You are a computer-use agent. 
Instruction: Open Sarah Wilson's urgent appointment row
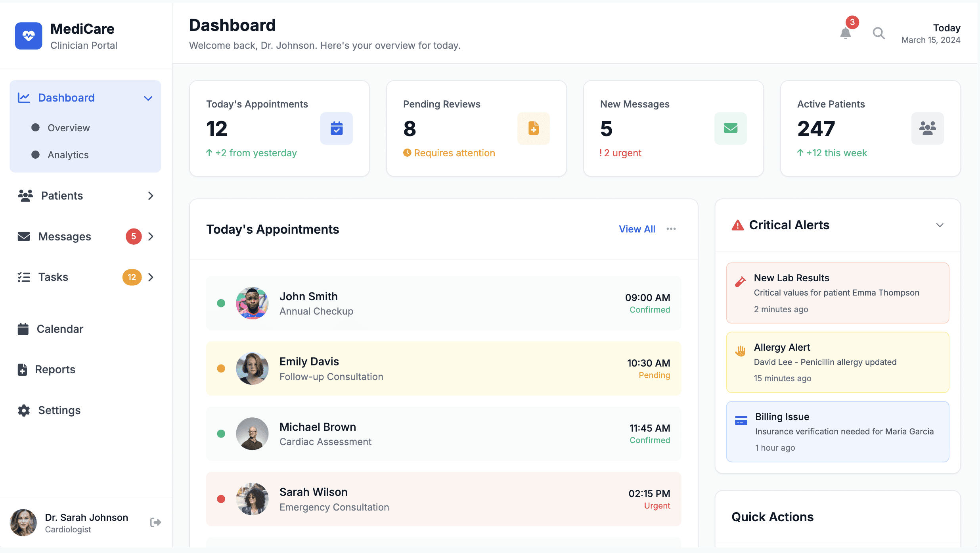tap(443, 499)
